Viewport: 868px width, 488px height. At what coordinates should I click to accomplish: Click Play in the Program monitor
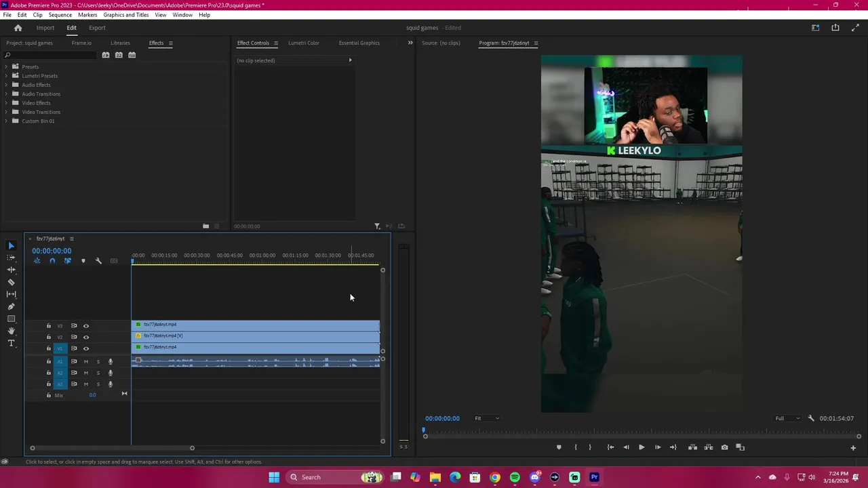tap(642, 447)
